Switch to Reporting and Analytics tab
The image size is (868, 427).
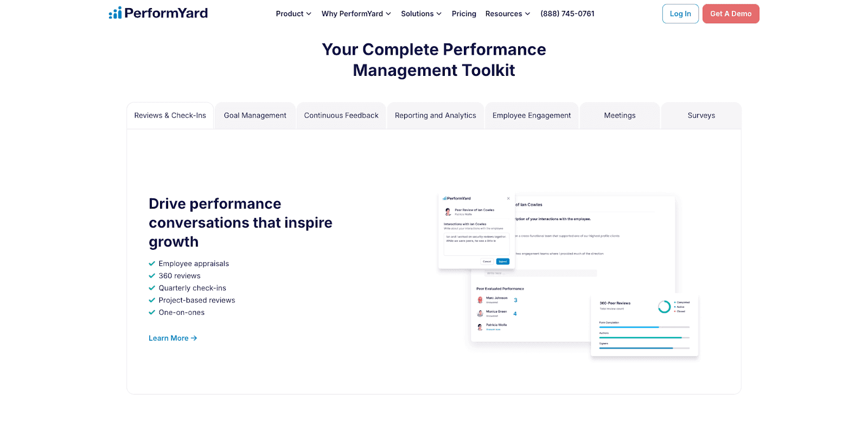(436, 115)
